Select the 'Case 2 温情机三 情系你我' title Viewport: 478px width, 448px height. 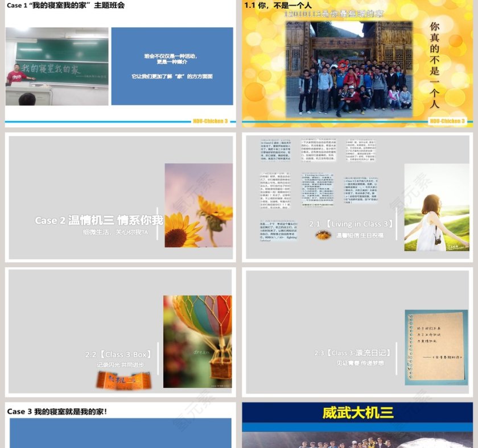(x=99, y=221)
